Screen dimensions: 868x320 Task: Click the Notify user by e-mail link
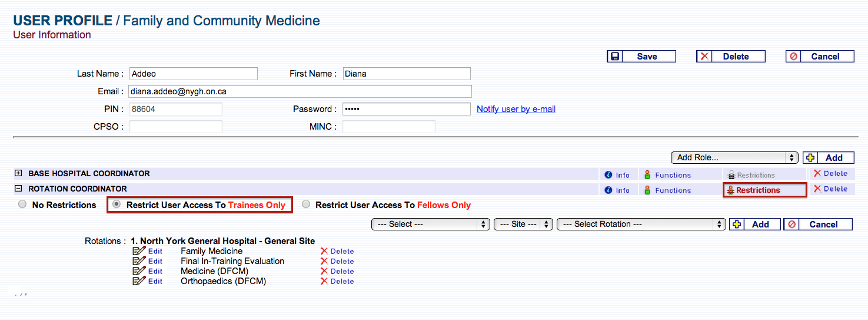point(516,109)
